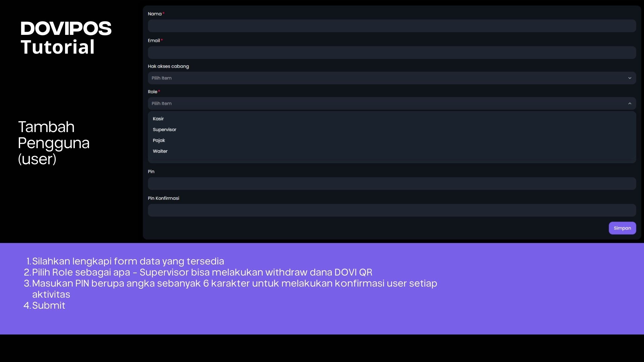The height and width of the screenshot is (362, 644).
Task: Select Kasir from the role list
Action: coord(158,119)
